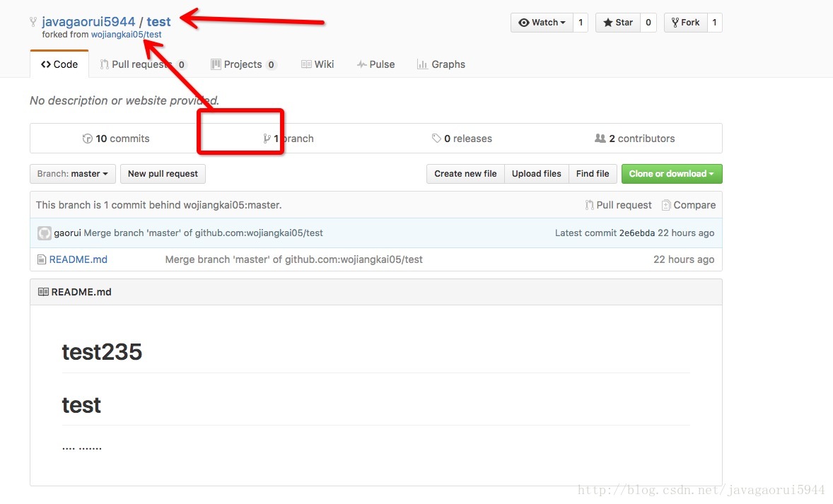Fork the repository with the Fork button
833x504 pixels.
[685, 23]
